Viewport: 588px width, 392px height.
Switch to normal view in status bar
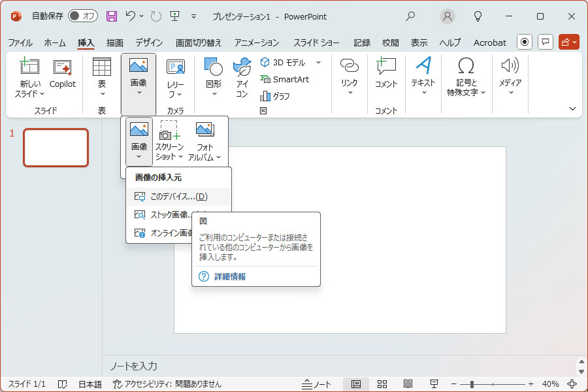355,384
